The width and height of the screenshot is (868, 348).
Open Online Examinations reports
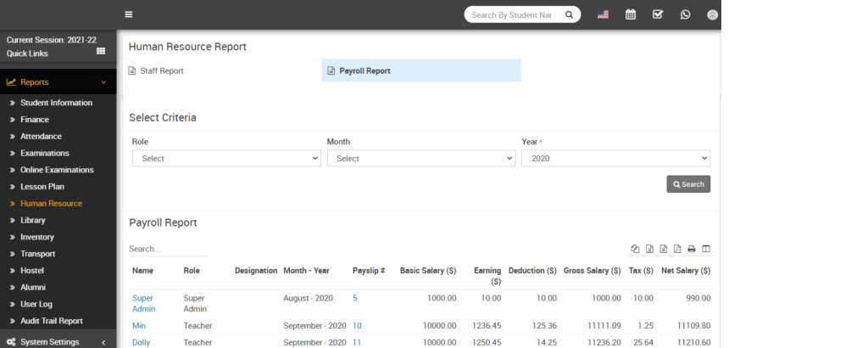(x=57, y=170)
